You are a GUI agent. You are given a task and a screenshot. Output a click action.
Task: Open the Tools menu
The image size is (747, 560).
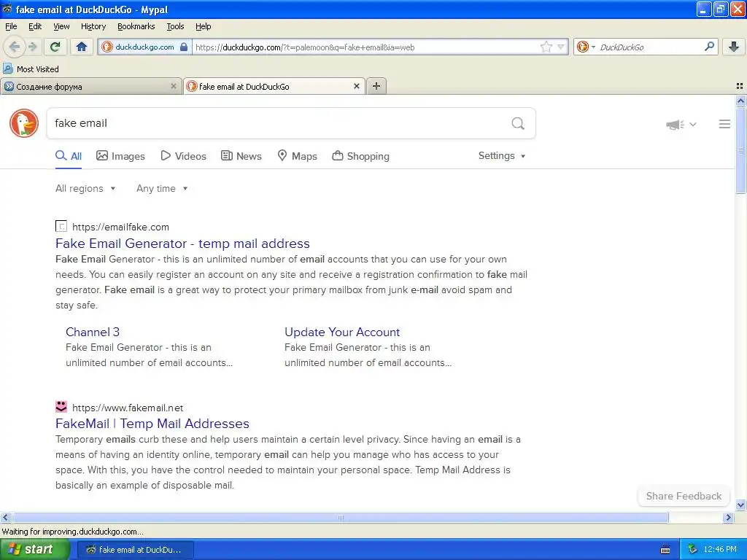tap(175, 26)
